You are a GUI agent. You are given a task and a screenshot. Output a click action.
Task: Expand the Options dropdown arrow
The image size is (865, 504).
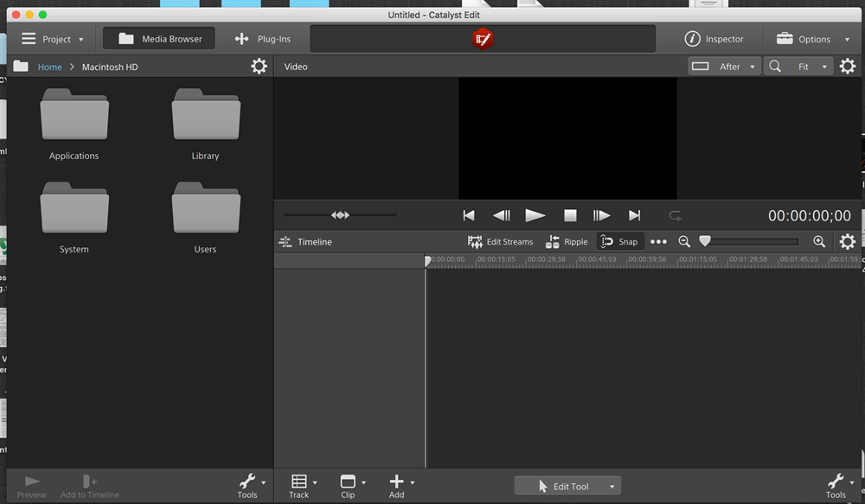pyautogui.click(x=848, y=40)
